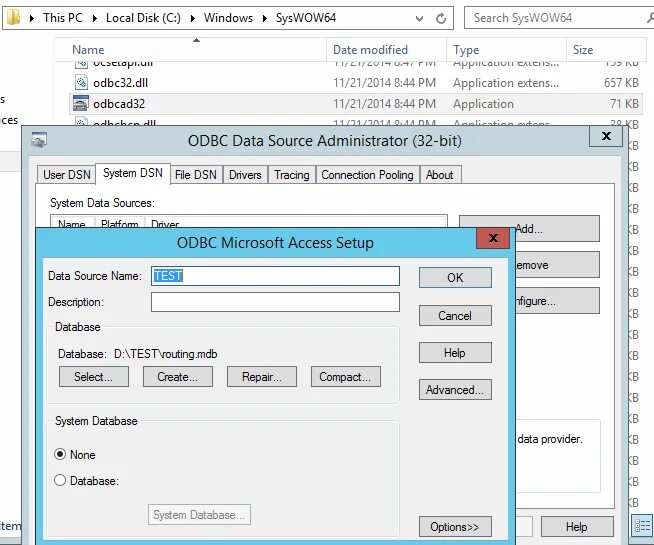
Task: Click the Platform column header in data sources
Action: (119, 224)
